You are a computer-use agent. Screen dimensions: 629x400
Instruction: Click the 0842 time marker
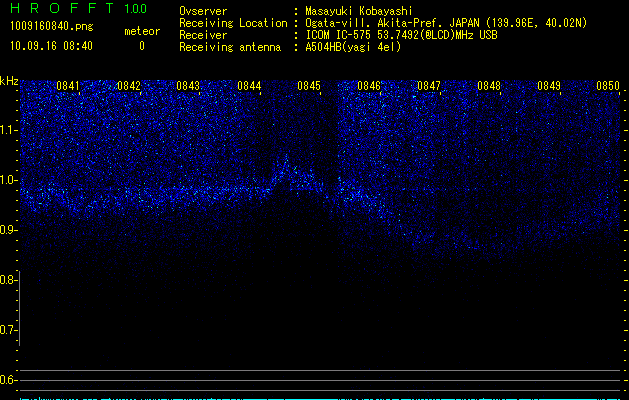point(129,86)
